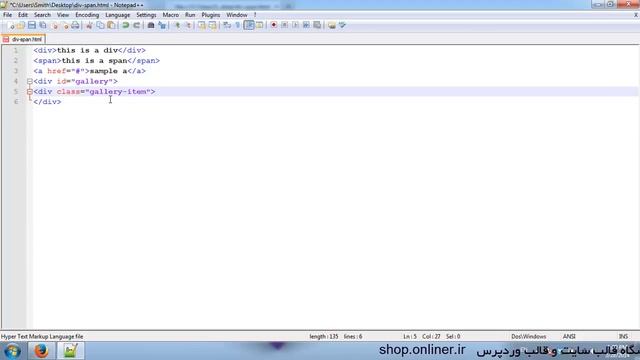Toggle the INS insert mode indicator
This screenshot has width=640, height=360.
(623, 337)
